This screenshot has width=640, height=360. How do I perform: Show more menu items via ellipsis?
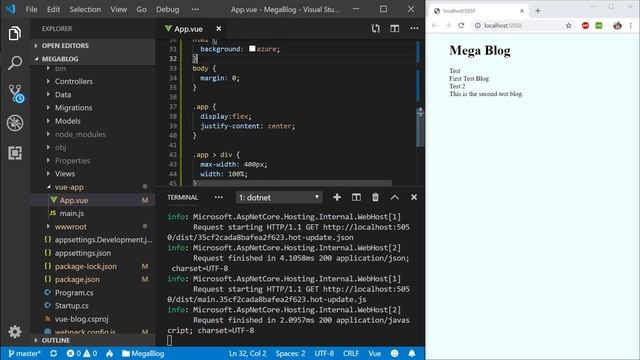(x=195, y=9)
